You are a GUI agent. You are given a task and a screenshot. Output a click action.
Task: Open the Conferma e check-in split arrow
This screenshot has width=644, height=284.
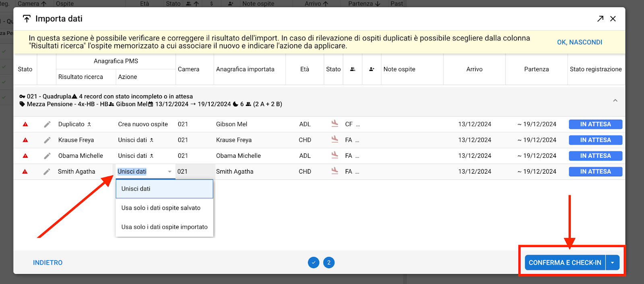612,263
